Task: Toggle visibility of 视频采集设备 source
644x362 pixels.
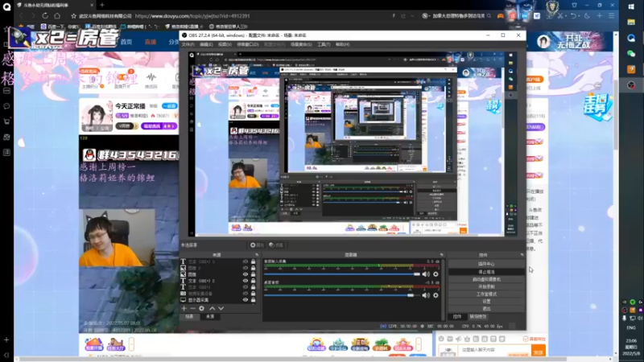Action: [x=246, y=294]
